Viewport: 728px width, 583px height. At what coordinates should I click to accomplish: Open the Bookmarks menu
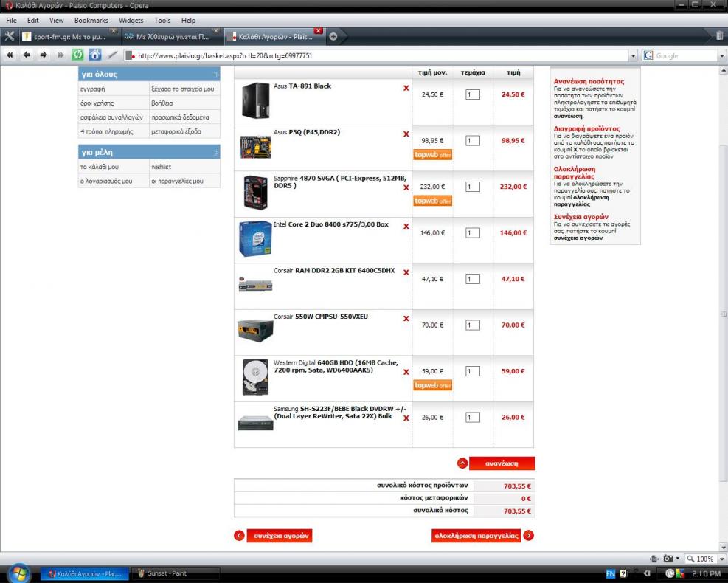click(91, 21)
